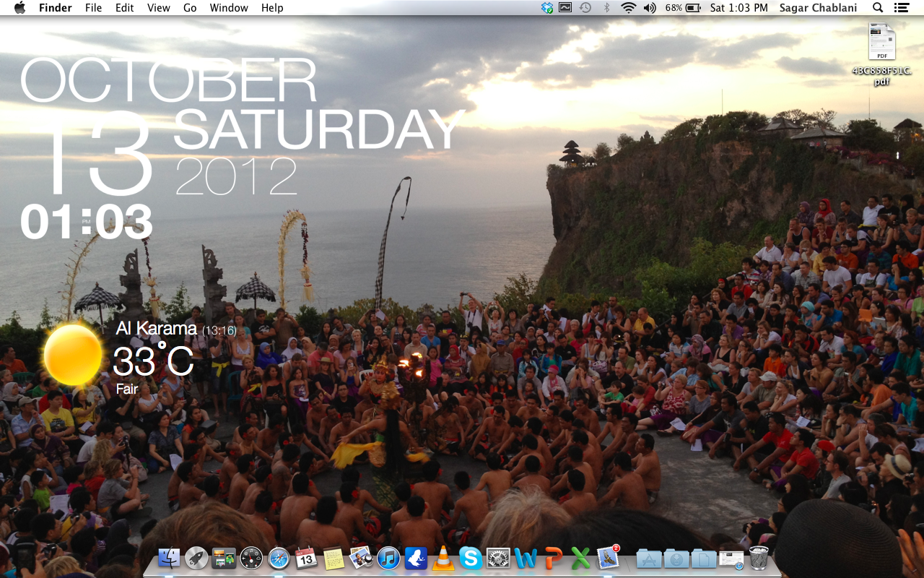Restore the minimized window in the dock
The height and width of the screenshot is (578, 924).
[731, 558]
